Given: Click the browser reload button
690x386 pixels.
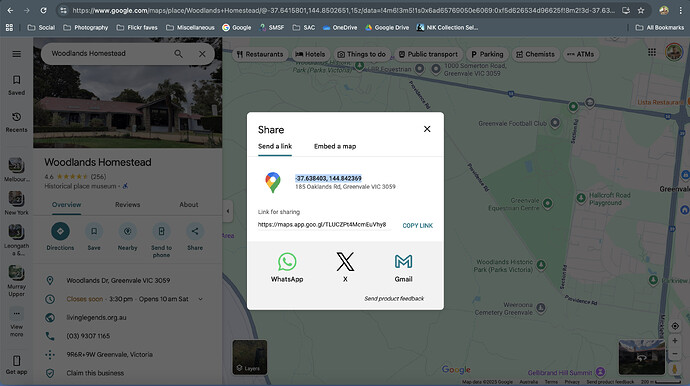Looking at the screenshot, I should click(x=43, y=10).
